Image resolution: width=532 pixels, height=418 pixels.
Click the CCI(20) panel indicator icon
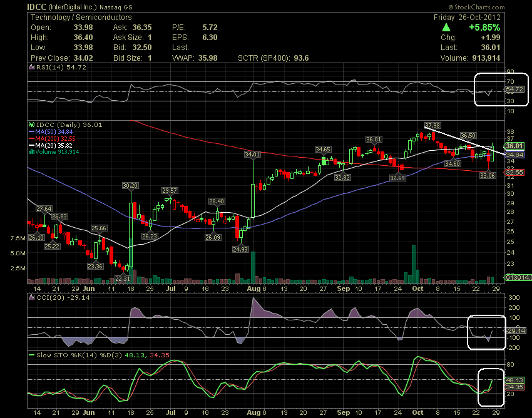point(32,298)
